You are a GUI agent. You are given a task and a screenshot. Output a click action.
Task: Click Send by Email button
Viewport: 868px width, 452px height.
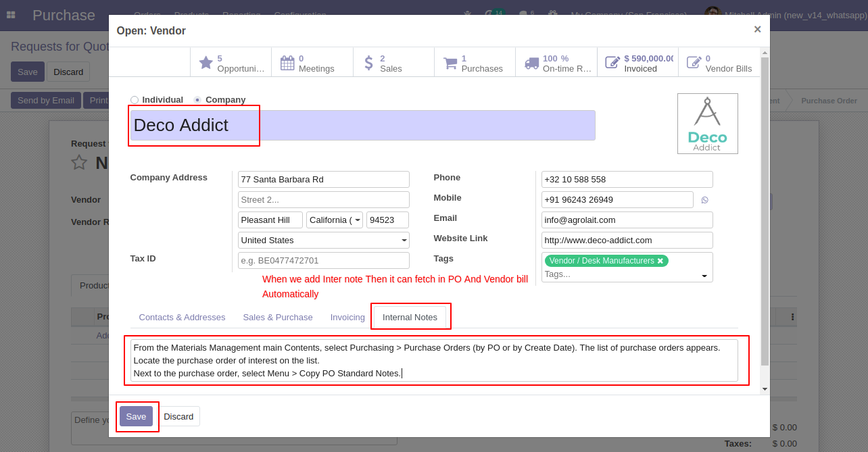[46, 100]
